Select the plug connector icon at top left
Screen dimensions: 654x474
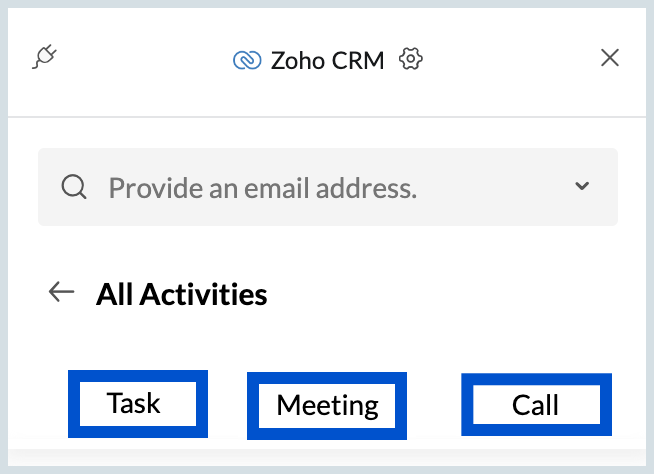coord(45,57)
